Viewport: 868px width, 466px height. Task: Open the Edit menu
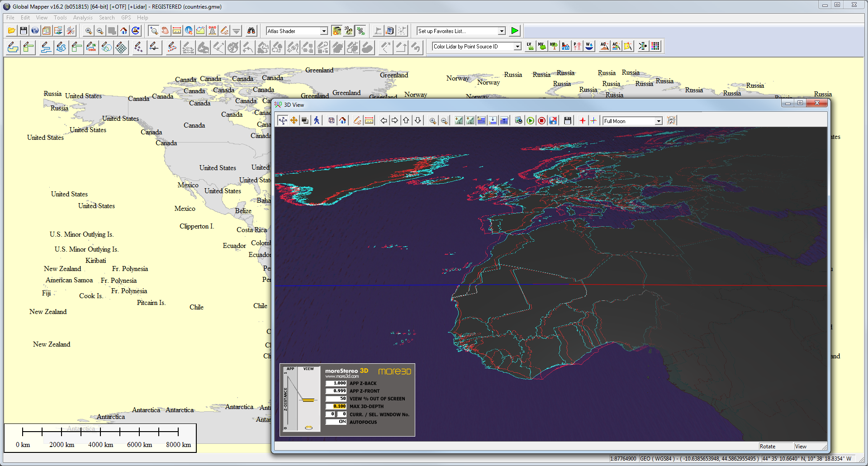[x=25, y=18]
